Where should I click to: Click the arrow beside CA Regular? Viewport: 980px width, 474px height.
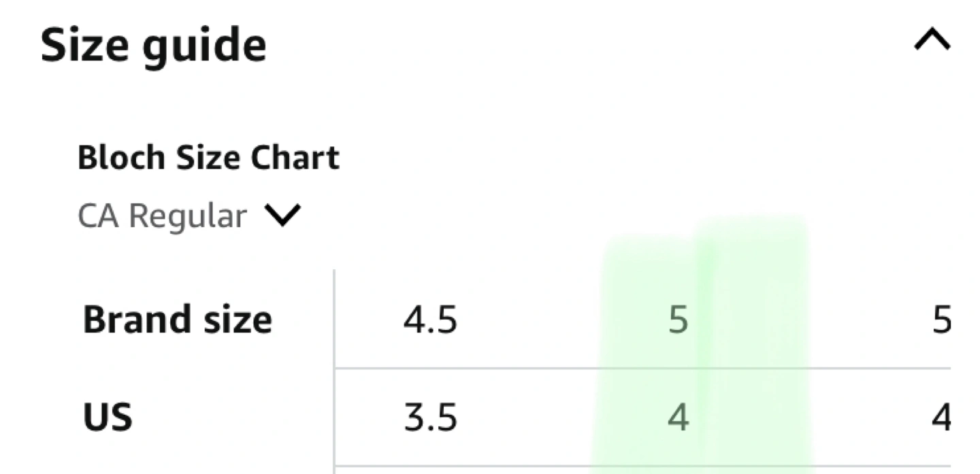(x=282, y=216)
